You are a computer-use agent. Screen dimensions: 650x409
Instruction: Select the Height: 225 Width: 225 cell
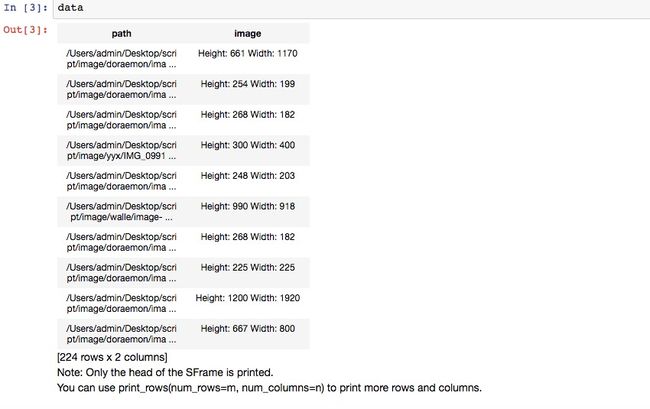247,268
